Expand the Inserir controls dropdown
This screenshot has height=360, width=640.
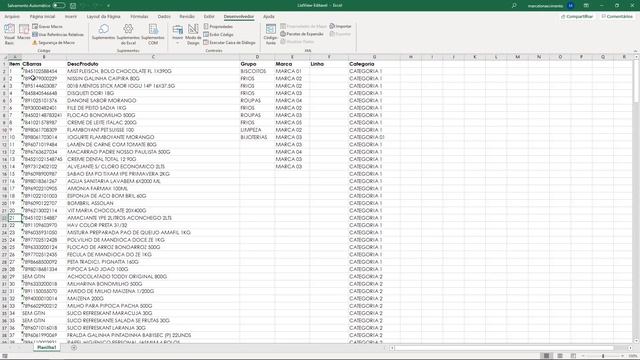click(x=178, y=34)
